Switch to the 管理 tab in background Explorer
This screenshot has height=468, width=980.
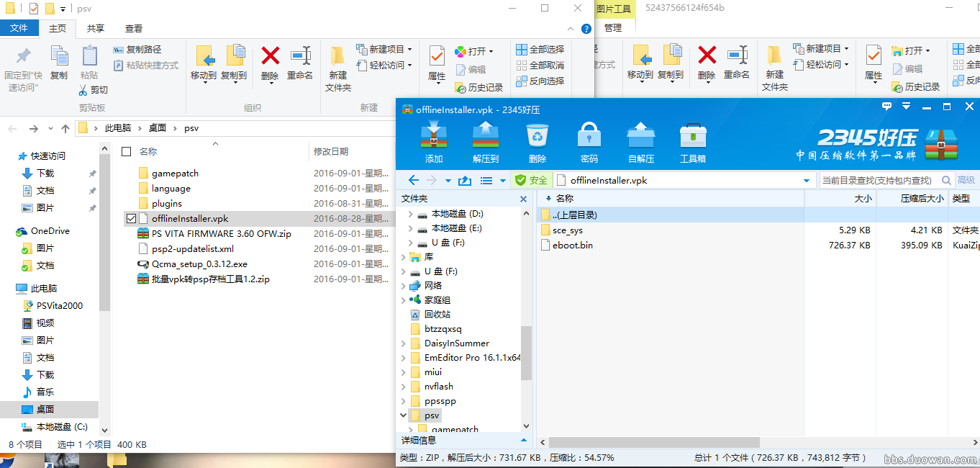[613, 28]
